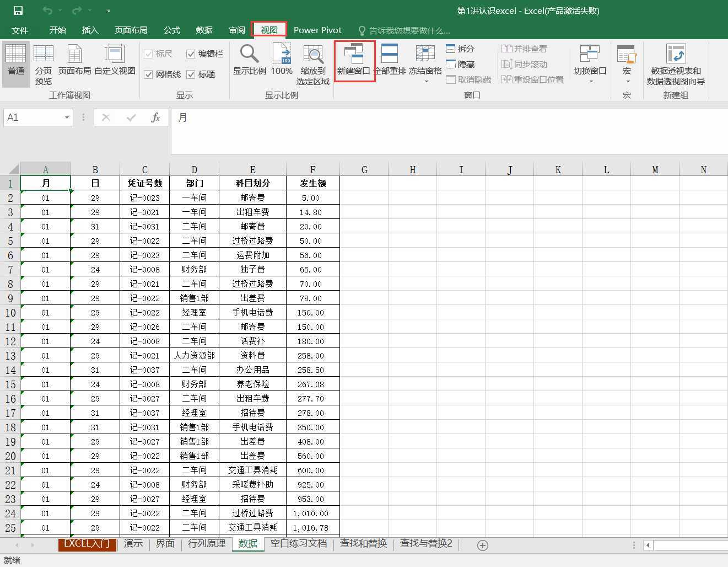Switch to the 审阅 Review tab
The image size is (728, 567).
coord(237,30)
